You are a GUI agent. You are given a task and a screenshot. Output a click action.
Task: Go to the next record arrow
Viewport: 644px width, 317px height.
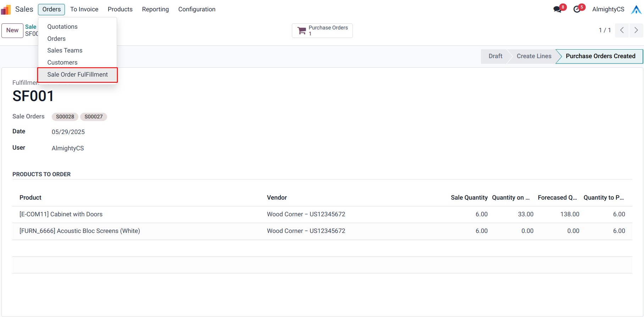636,30
